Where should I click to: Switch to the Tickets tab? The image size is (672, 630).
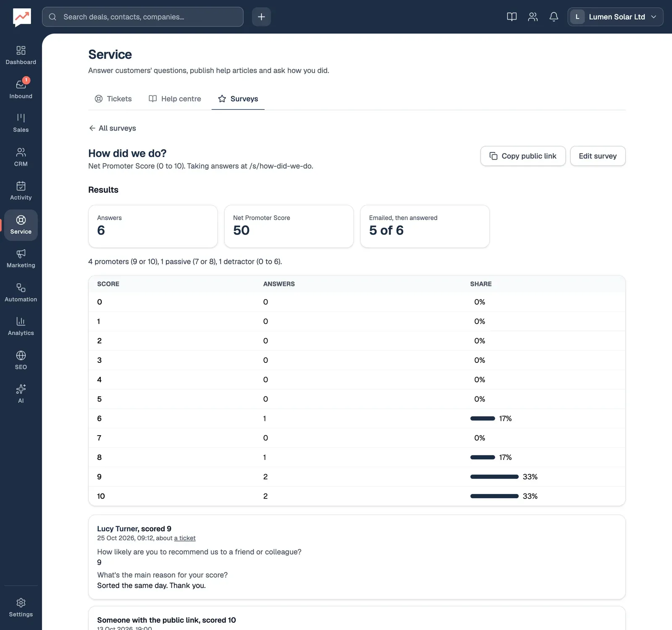click(x=113, y=99)
